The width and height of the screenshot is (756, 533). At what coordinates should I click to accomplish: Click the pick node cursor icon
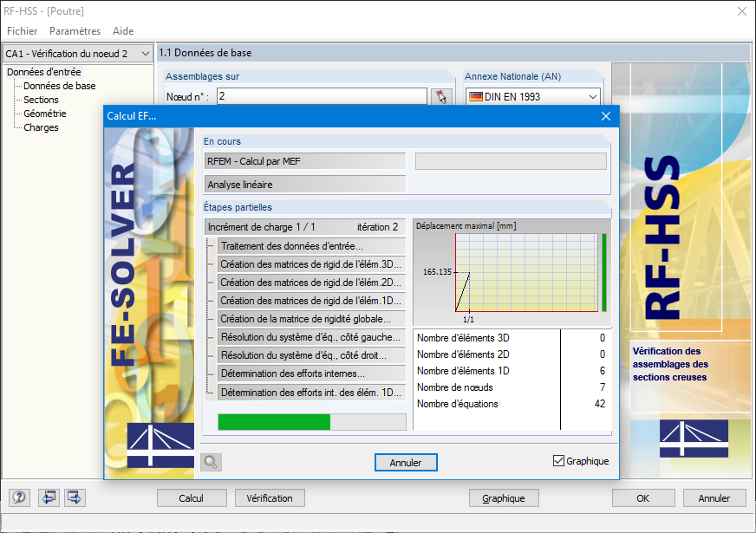(x=441, y=96)
